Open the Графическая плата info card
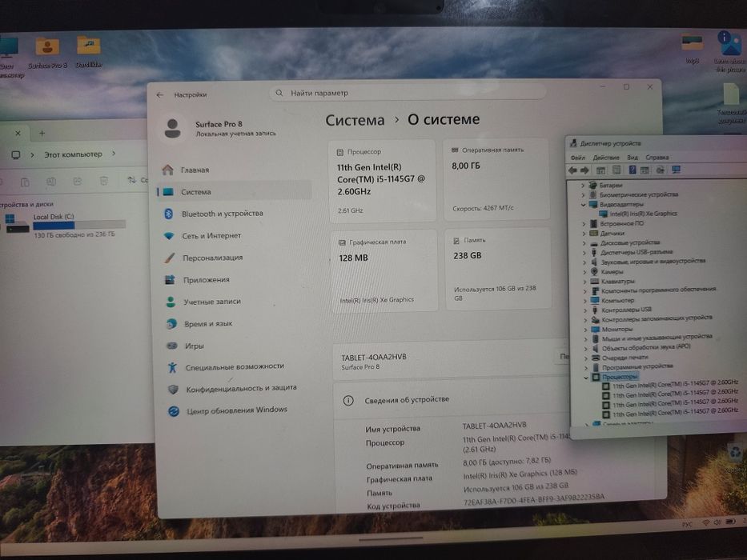This screenshot has height=560, width=747. [x=384, y=270]
